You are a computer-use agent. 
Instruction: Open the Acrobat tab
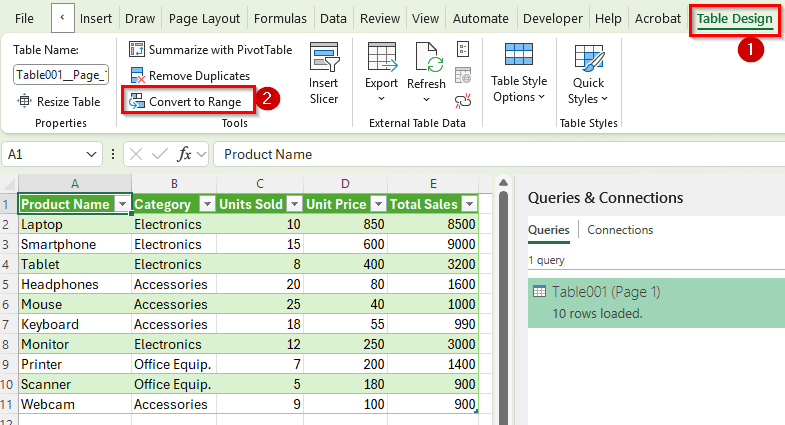[658, 19]
